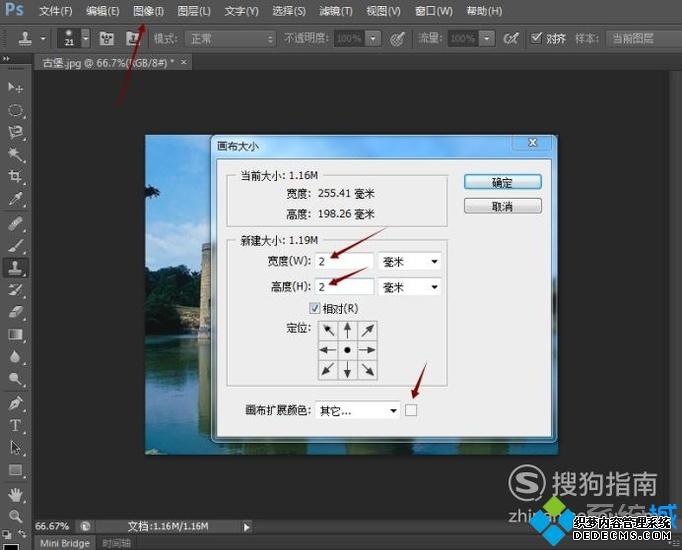Click the zoom level 66.67% field

tap(52, 526)
